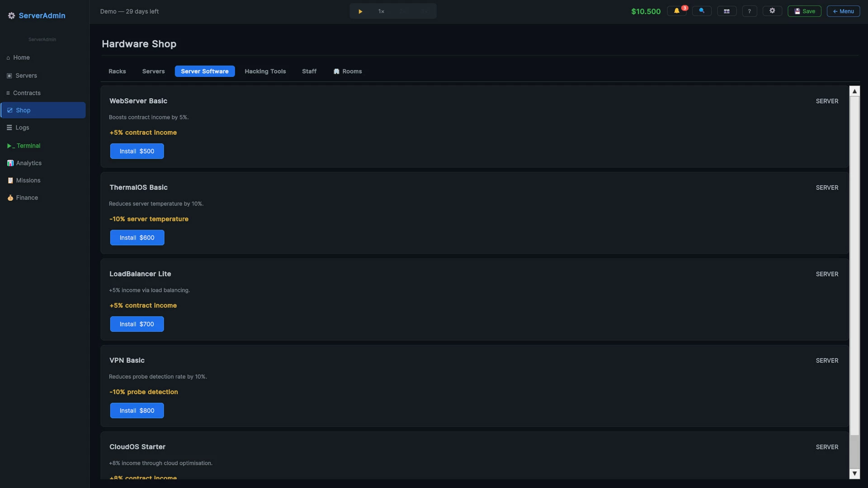Install LoadBalancer Lite for $700
Screen dimensions: 868x488
pos(137,324)
